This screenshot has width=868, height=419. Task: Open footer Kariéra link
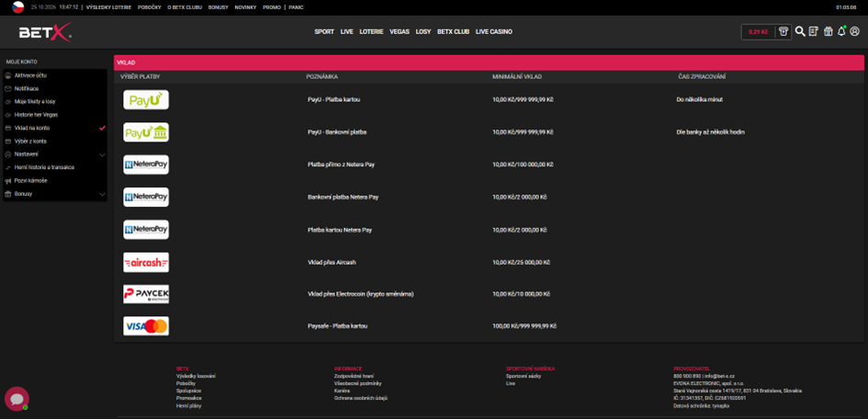pyautogui.click(x=342, y=391)
